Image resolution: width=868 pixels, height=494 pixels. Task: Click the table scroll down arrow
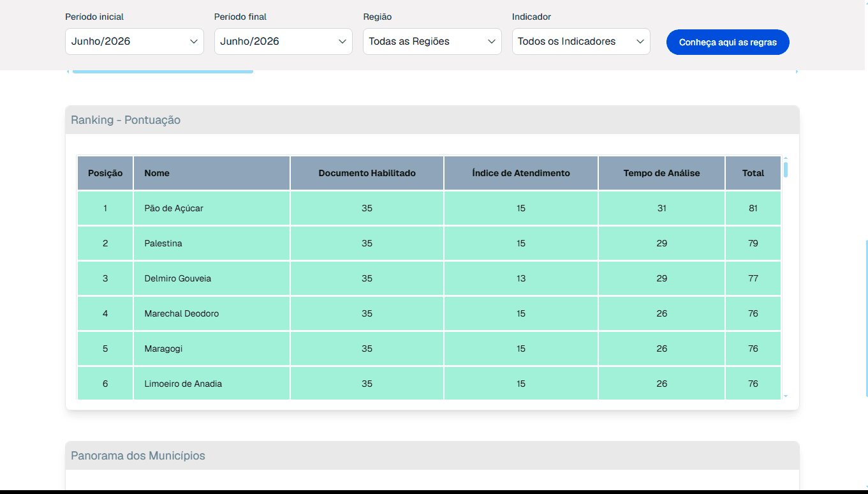point(786,396)
